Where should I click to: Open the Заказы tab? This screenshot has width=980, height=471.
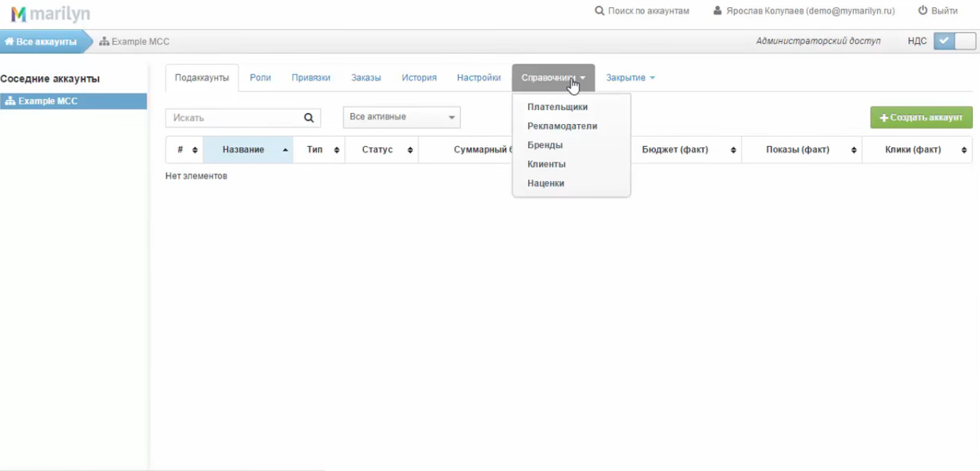[x=366, y=78]
